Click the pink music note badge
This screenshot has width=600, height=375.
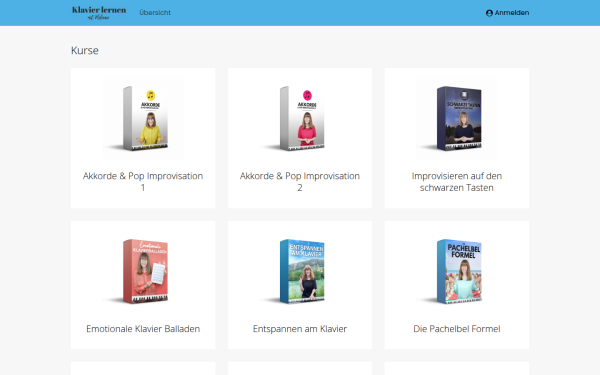307,95
